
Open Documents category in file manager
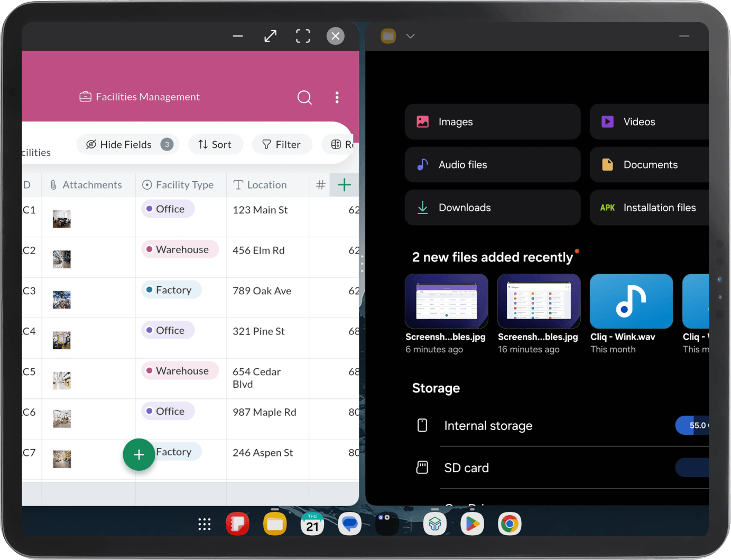coord(649,164)
